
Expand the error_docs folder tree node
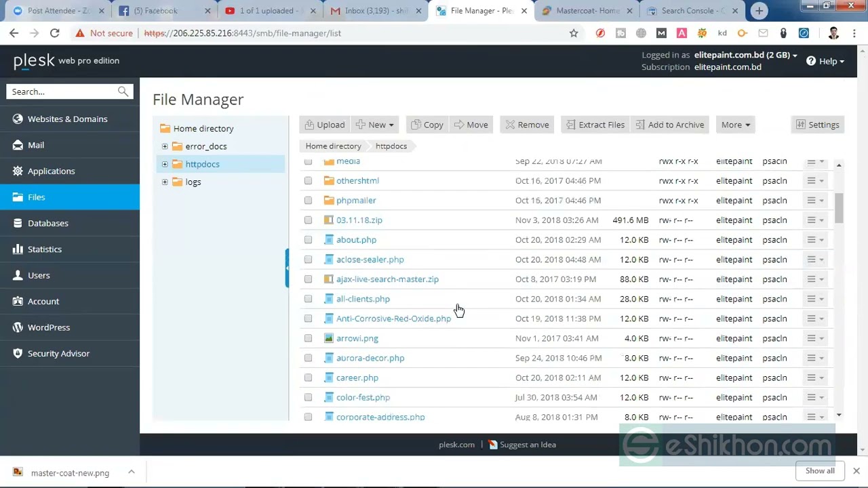[165, 146]
